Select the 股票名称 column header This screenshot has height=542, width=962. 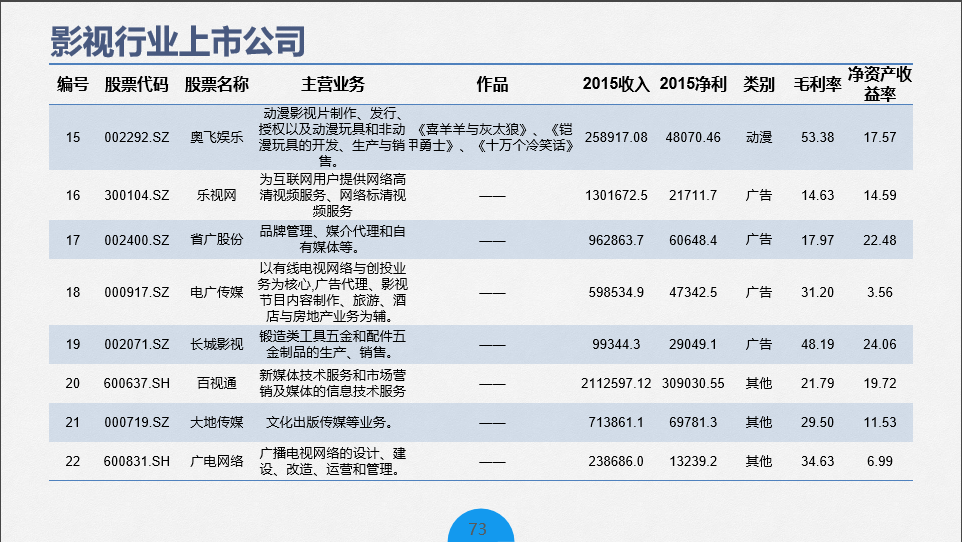pos(217,84)
